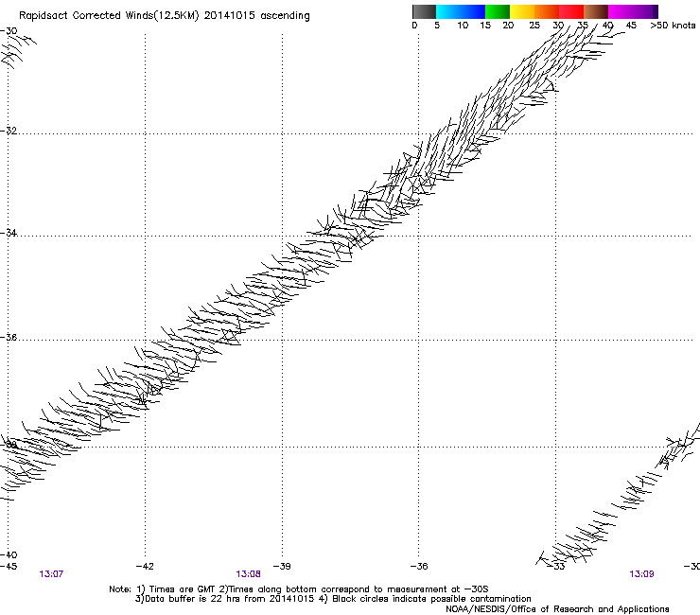
Task: Click the NOAA/NESDIS credit text
Action: 557,609
